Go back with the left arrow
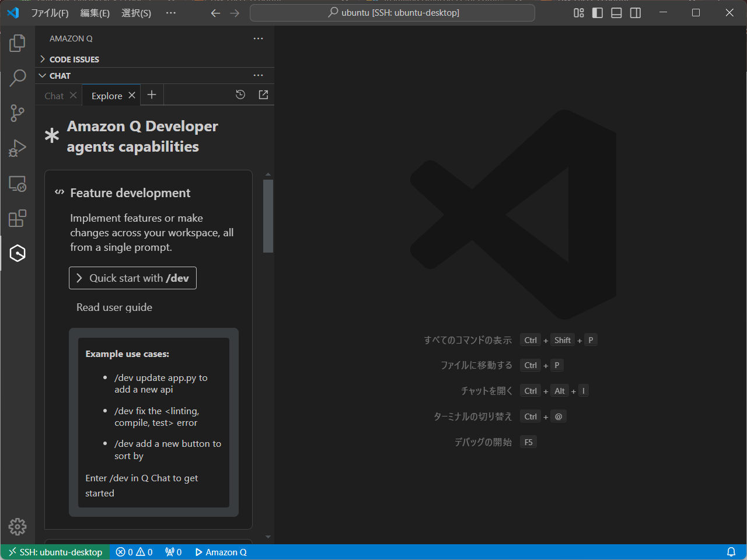 click(x=215, y=13)
